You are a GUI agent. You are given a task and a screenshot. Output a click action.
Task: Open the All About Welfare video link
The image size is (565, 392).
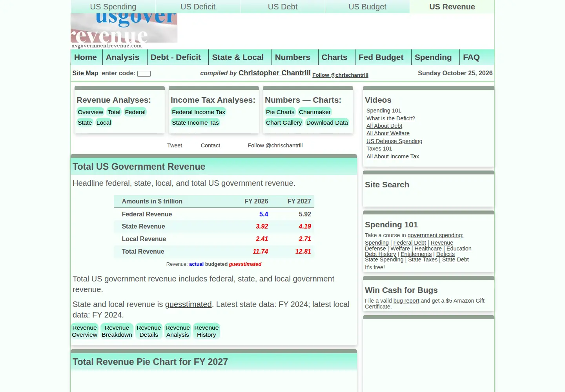tap(388, 133)
